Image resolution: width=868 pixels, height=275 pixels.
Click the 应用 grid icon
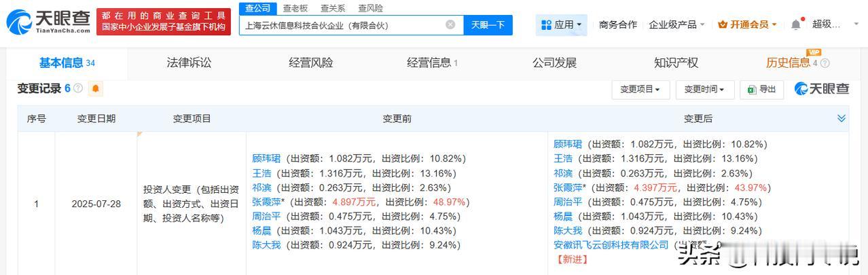[x=546, y=25]
